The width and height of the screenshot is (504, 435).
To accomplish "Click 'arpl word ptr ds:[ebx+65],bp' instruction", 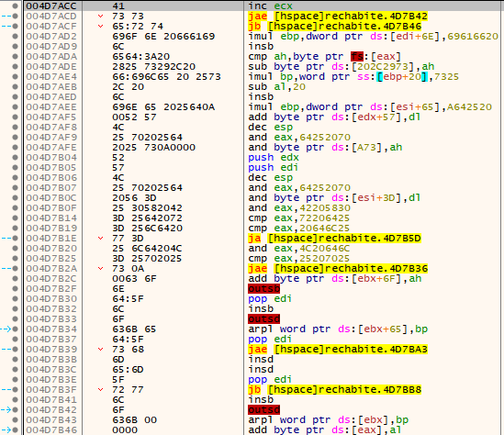I will (338, 329).
